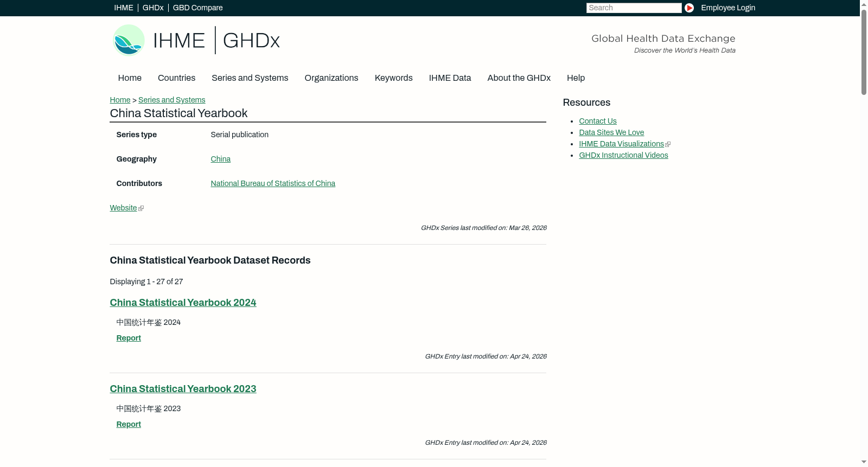Click the IHME leaf logo
The width and height of the screenshot is (868, 467).
[x=129, y=40]
